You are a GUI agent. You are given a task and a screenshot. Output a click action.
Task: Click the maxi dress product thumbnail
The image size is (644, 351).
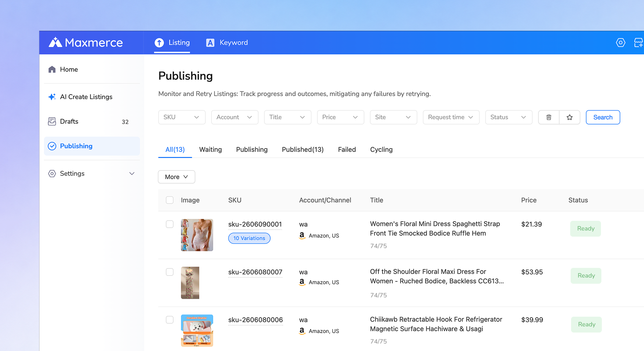[x=190, y=283]
